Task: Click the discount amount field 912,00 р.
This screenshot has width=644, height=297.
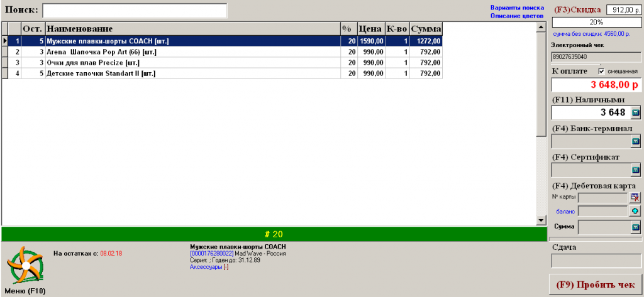Action: 623,10
